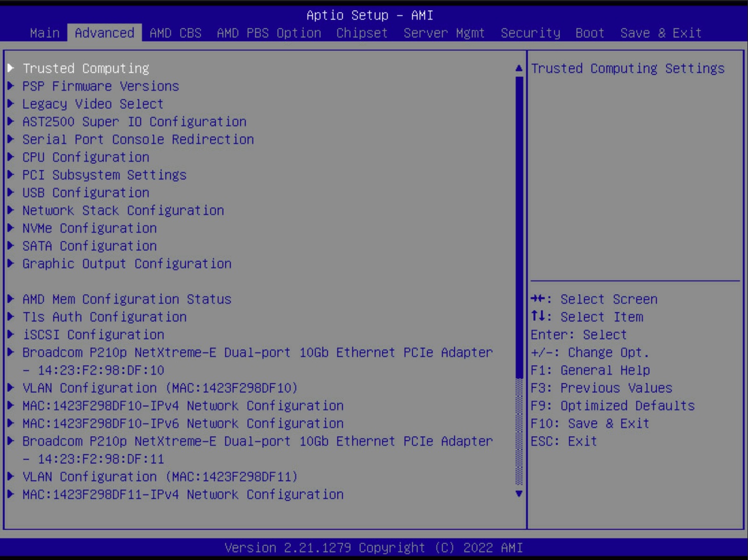Select Legacy Video Select entry
Screen dimensions: 748x560
click(93, 104)
